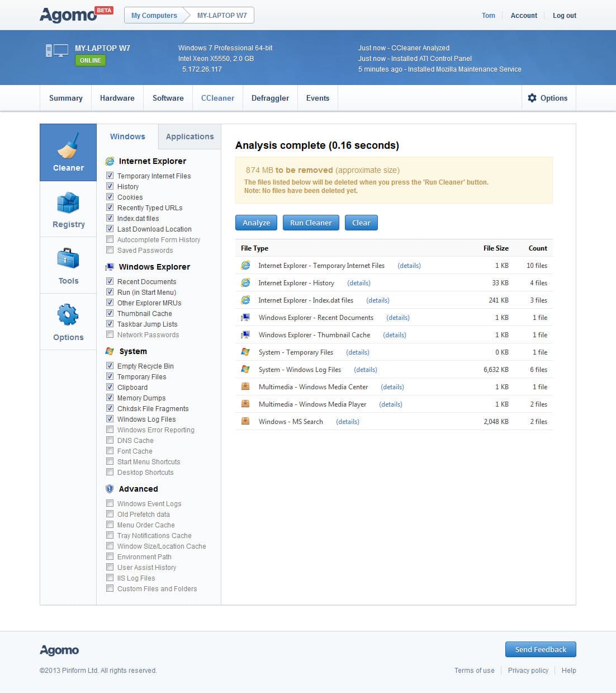Uncheck Temporary Internet Files checkbox
Image resolution: width=616 pixels, height=693 pixels.
click(x=110, y=176)
